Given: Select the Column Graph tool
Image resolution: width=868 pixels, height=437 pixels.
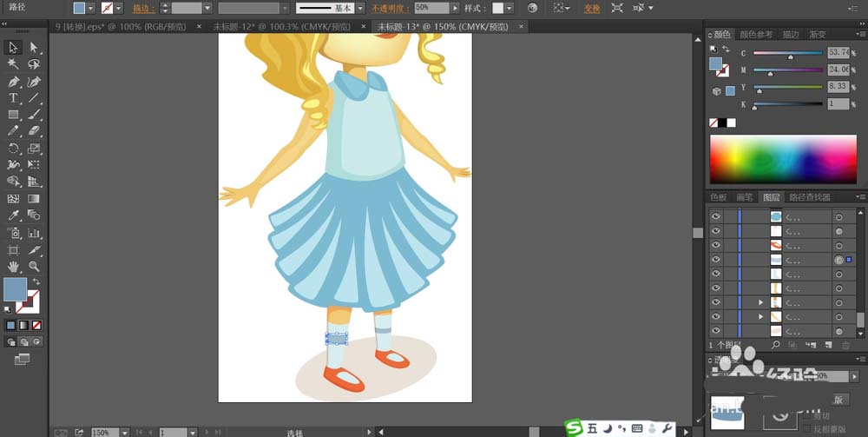Looking at the screenshot, I should pos(35,233).
